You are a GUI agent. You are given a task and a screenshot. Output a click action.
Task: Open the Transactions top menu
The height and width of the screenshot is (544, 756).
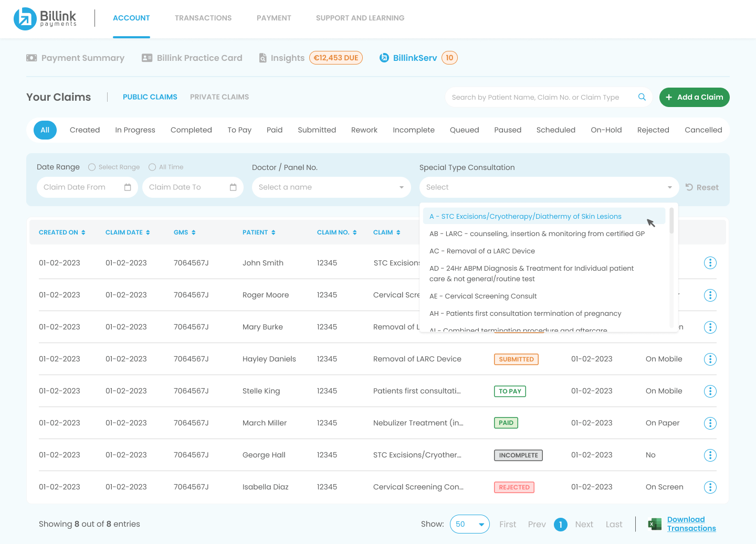(203, 18)
